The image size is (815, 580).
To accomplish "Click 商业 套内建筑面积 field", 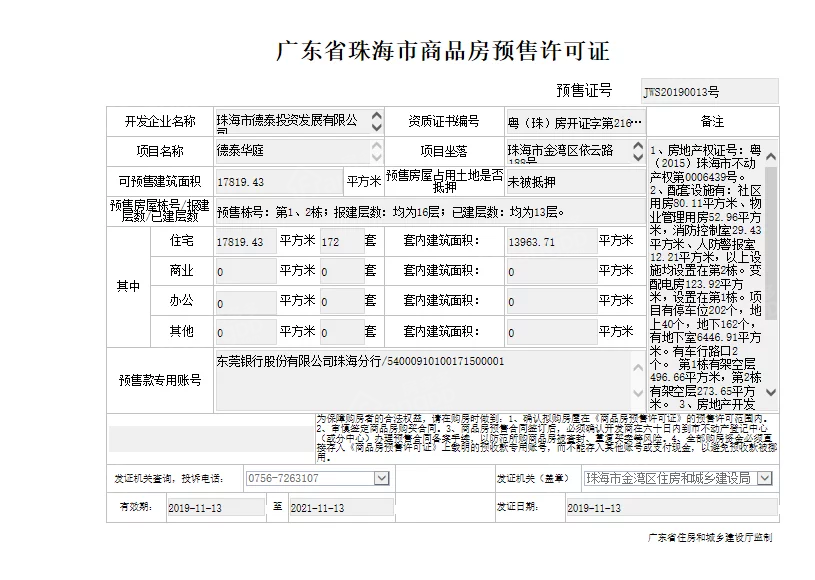I will (x=551, y=271).
